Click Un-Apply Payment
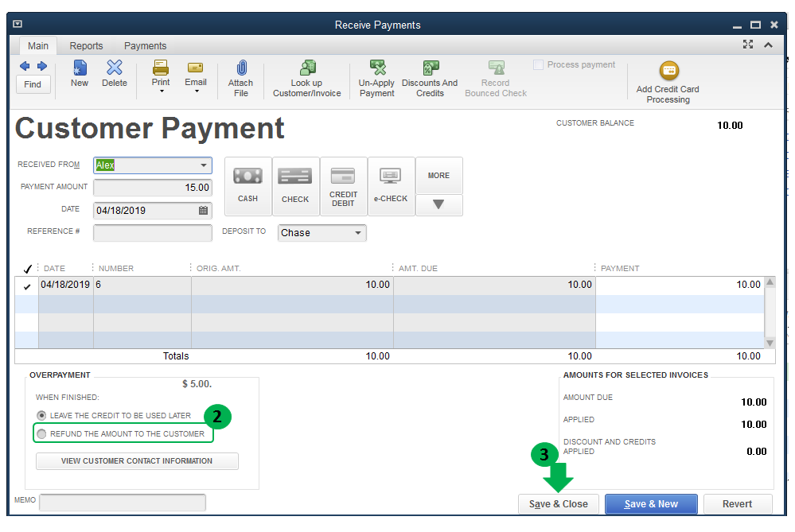The height and width of the screenshot is (532, 795). click(376, 79)
